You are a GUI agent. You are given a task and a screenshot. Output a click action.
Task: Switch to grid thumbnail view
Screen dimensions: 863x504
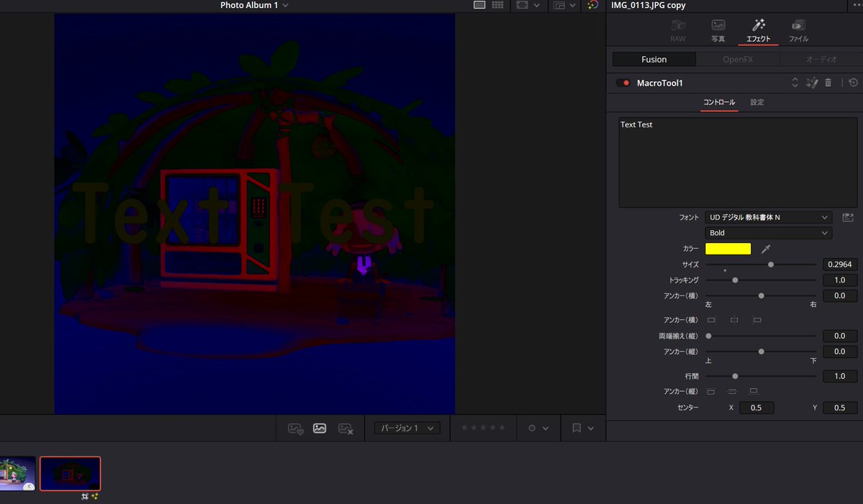click(x=498, y=5)
